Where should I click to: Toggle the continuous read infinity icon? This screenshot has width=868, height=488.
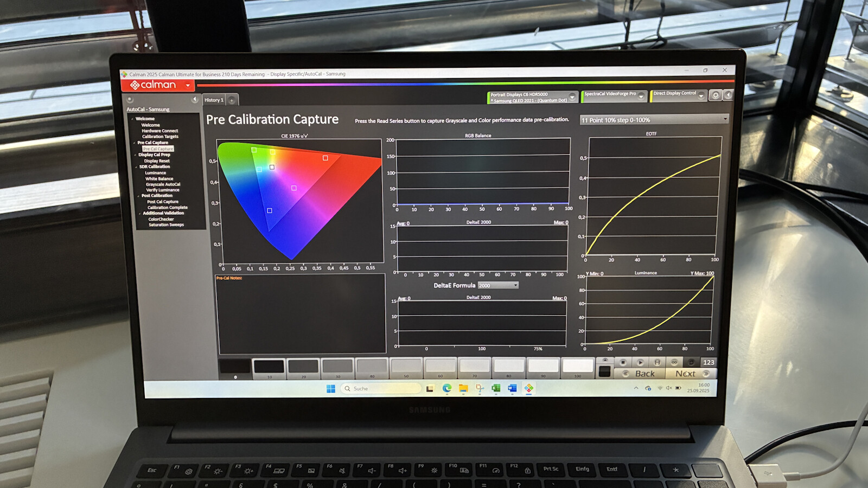pyautogui.click(x=674, y=362)
